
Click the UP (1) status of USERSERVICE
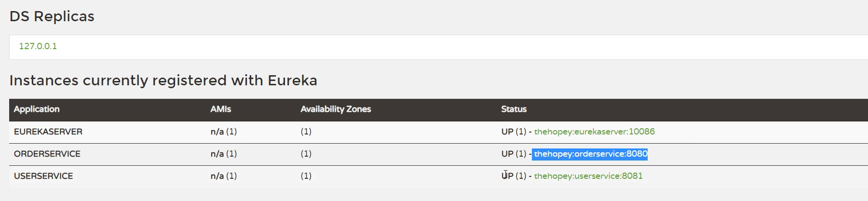[514, 176]
